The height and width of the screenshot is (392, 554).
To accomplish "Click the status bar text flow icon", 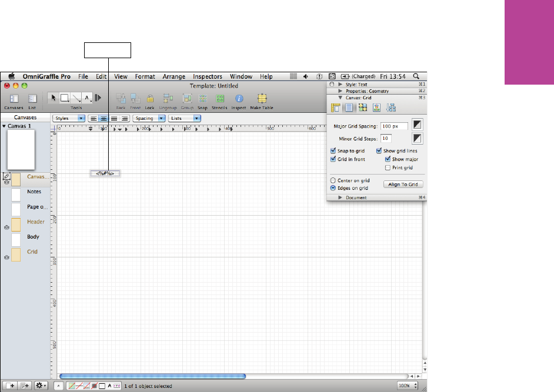I will (x=117, y=386).
